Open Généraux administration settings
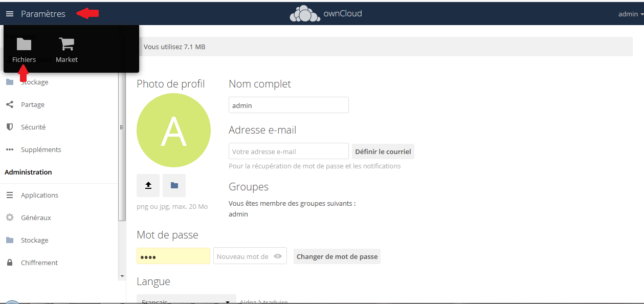Viewport: 644px width, 304px height. click(36, 218)
